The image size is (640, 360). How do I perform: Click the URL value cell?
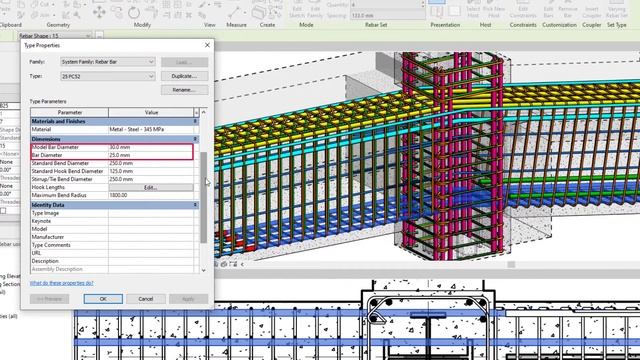[151, 253]
